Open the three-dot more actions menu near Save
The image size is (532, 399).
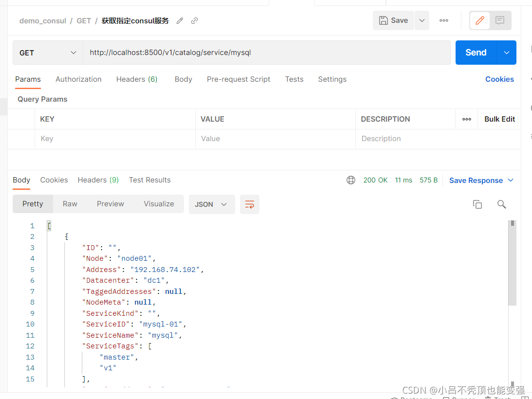point(444,20)
